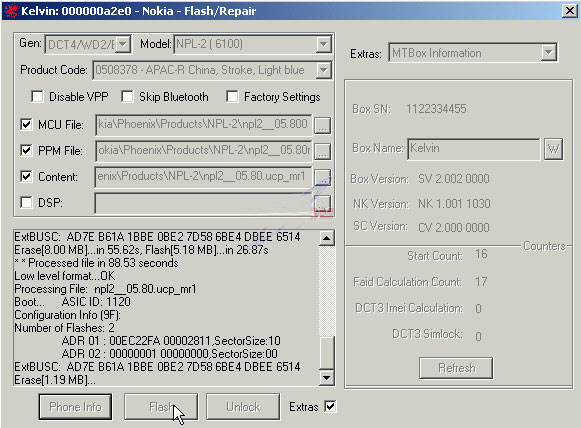Viewport: 581px width, 428px height.
Task: Expand the Gen dropdown list
Action: (x=123, y=44)
